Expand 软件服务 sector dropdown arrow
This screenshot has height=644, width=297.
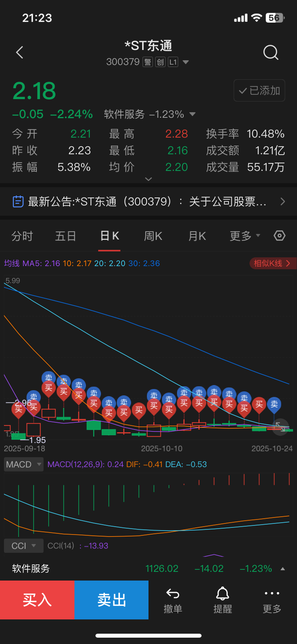coord(192,114)
